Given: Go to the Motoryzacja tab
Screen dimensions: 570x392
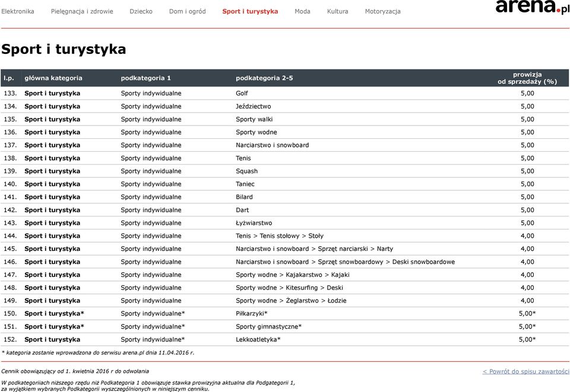Looking at the screenshot, I should (x=383, y=11).
